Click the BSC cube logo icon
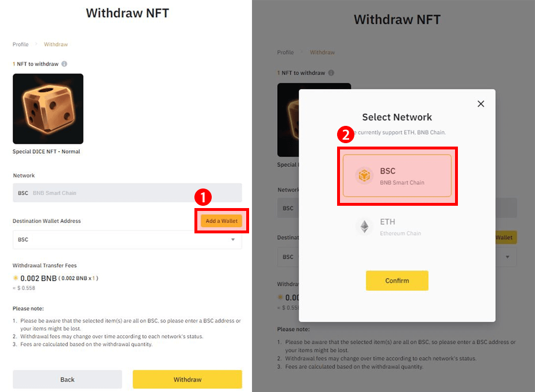This screenshot has width=535, height=392. (x=364, y=176)
